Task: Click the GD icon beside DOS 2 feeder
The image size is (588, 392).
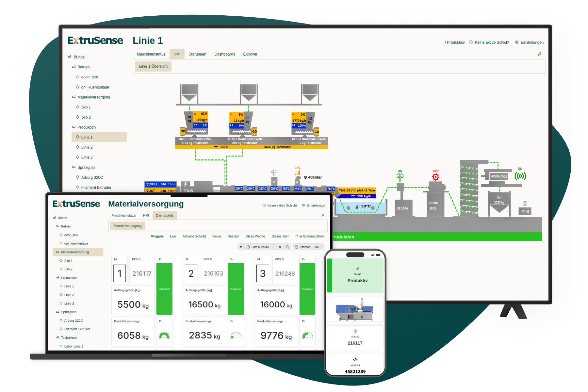Action: (254, 132)
